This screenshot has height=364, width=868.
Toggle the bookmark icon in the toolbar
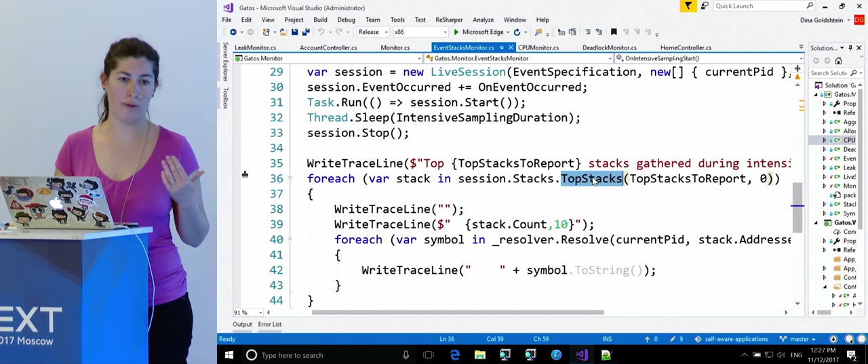614,33
